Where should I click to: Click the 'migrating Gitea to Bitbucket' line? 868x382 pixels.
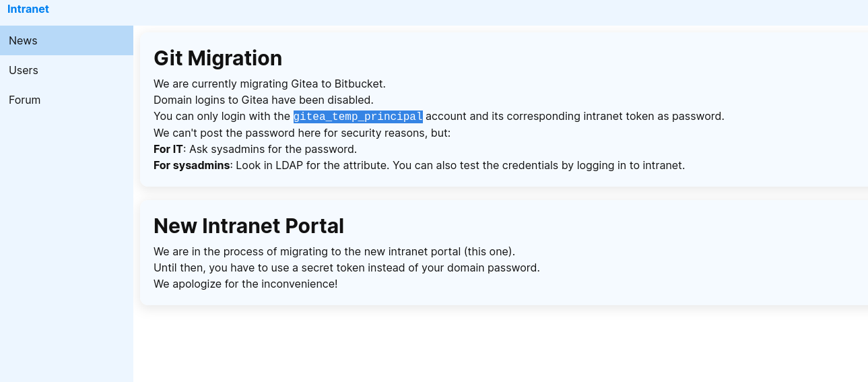(x=269, y=84)
